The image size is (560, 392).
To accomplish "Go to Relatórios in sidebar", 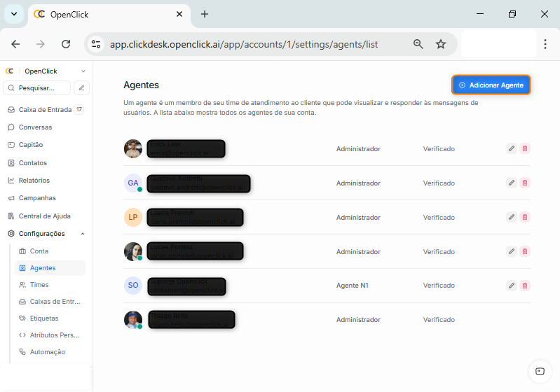I will tap(34, 181).
